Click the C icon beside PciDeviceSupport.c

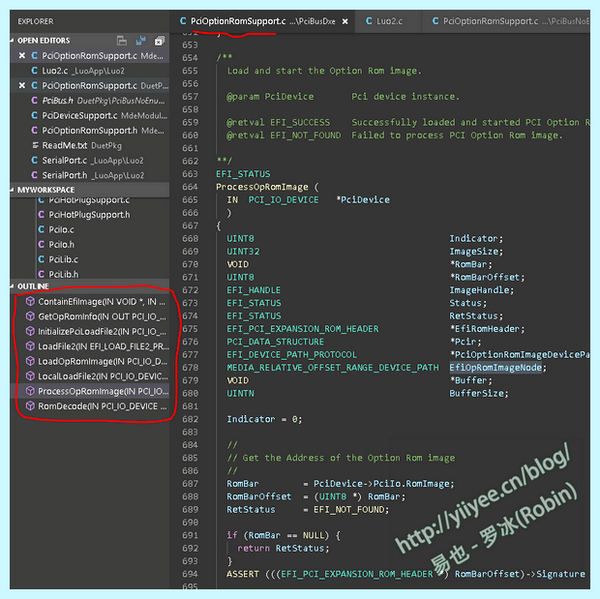34,115
